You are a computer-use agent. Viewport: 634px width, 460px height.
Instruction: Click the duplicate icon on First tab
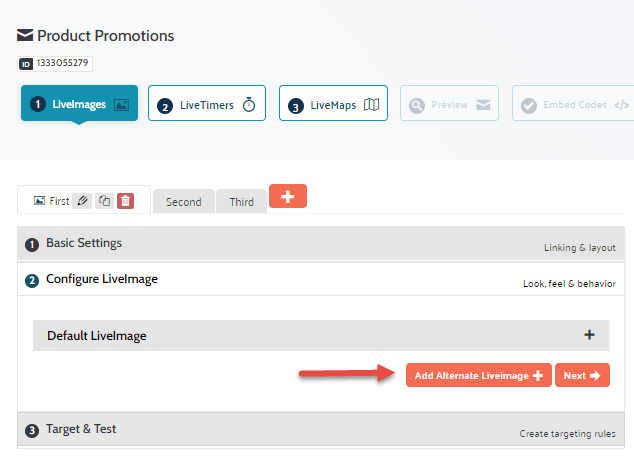coord(104,201)
